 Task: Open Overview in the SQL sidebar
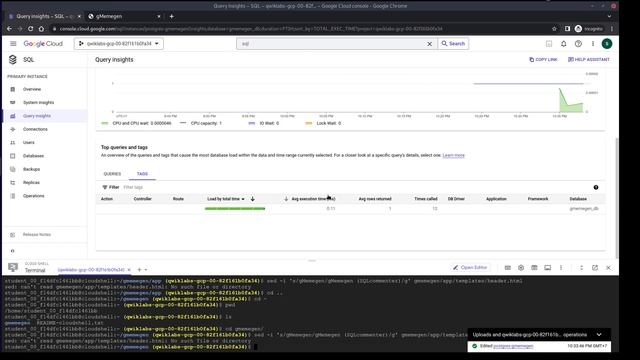(32, 89)
